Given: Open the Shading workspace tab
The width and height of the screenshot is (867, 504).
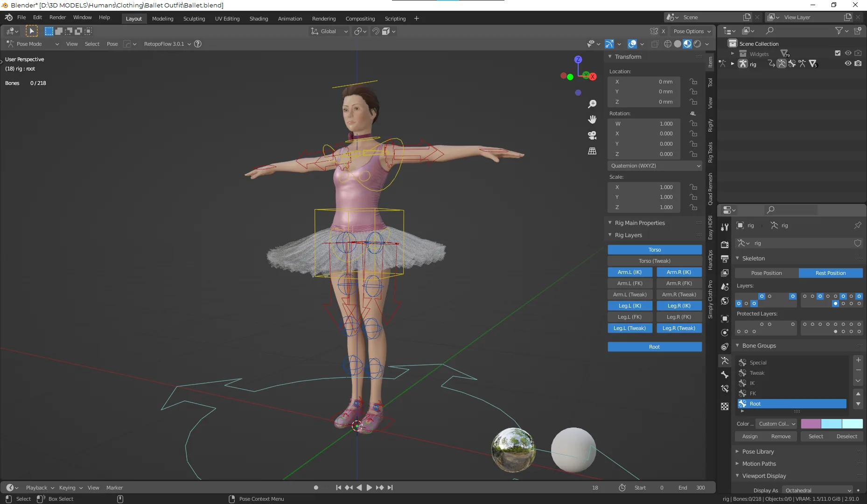Looking at the screenshot, I should point(259,19).
